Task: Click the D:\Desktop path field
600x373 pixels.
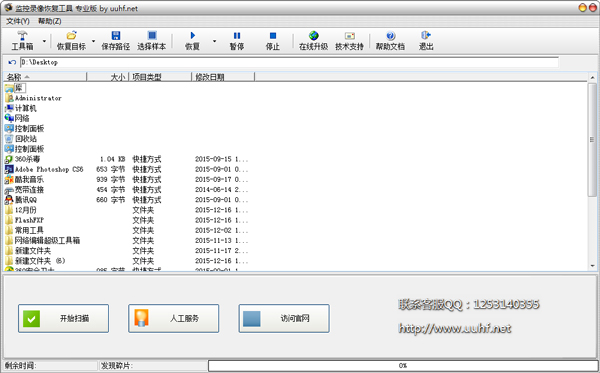Action: coord(289,62)
